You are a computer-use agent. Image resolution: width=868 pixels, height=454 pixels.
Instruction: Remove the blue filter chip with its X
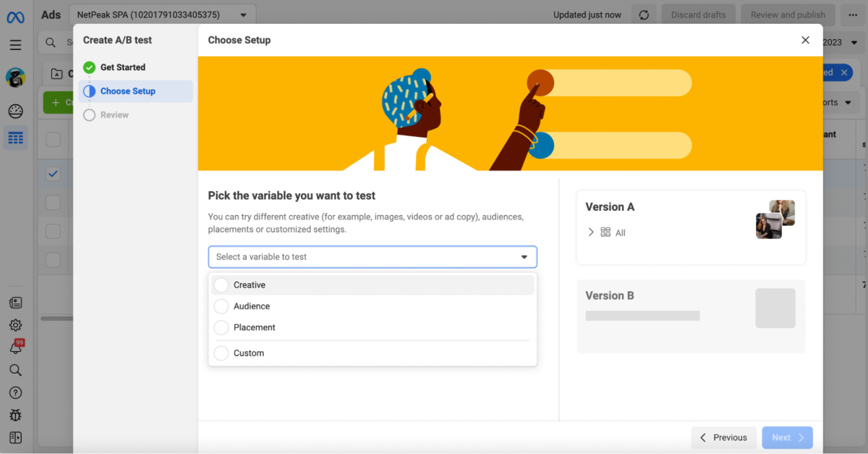(844, 72)
